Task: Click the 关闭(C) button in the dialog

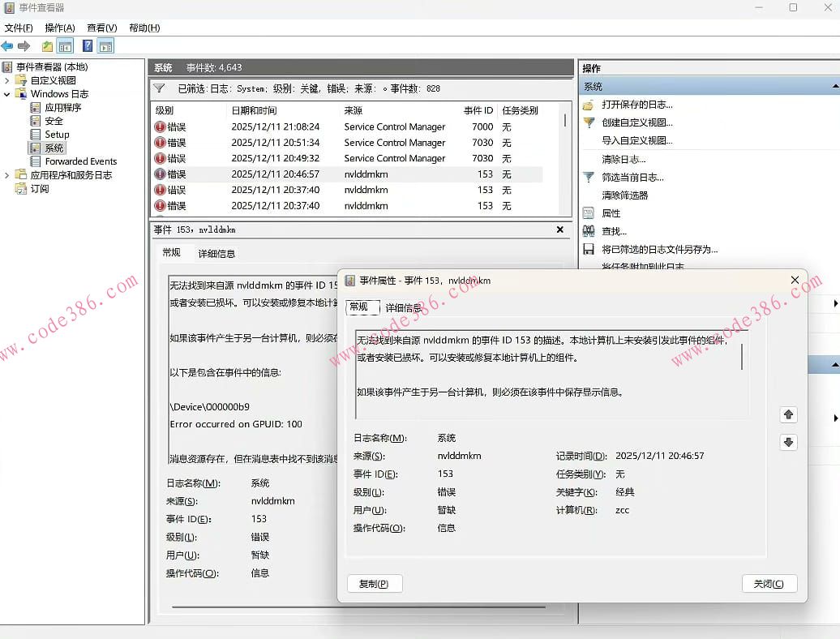Action: 769,583
